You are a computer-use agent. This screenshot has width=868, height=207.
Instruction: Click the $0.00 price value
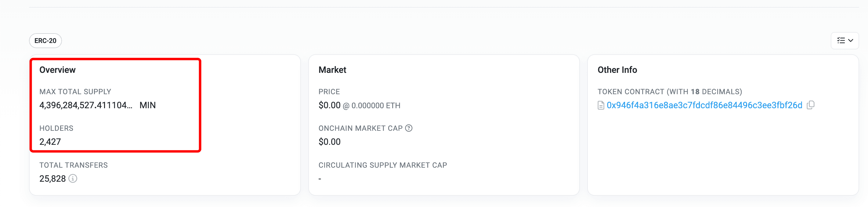pos(330,105)
